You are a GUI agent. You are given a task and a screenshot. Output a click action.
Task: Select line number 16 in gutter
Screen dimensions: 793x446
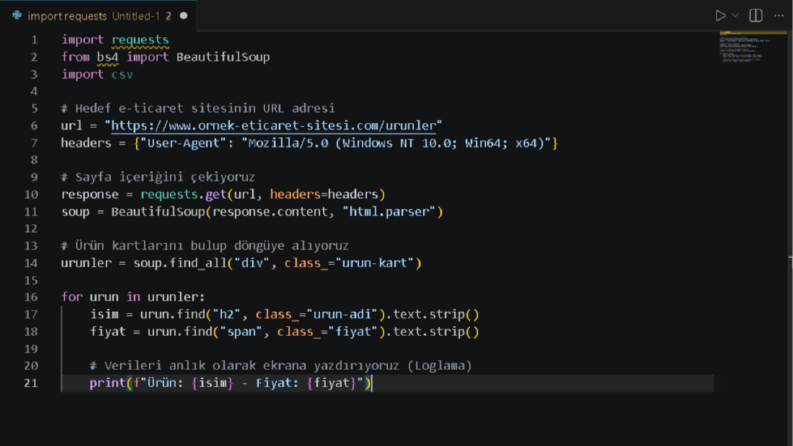tap(31, 297)
